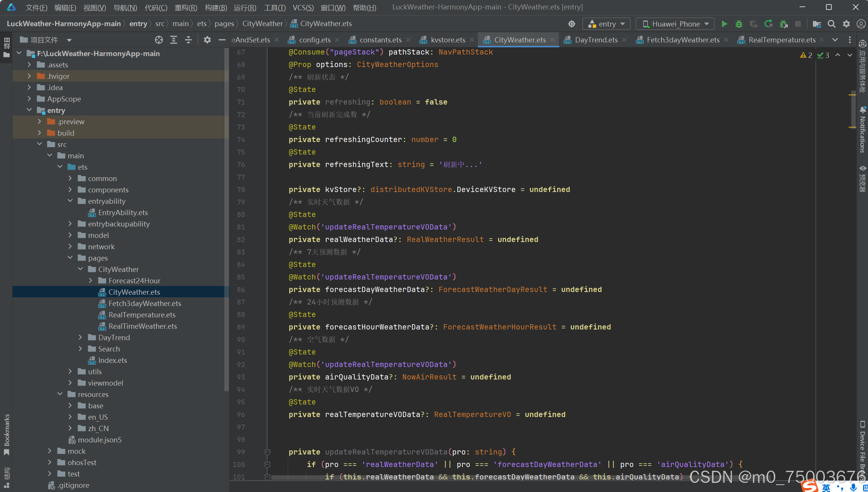Click the Expand All icon in project panel
This screenshot has width=868, height=492.
coord(174,40)
